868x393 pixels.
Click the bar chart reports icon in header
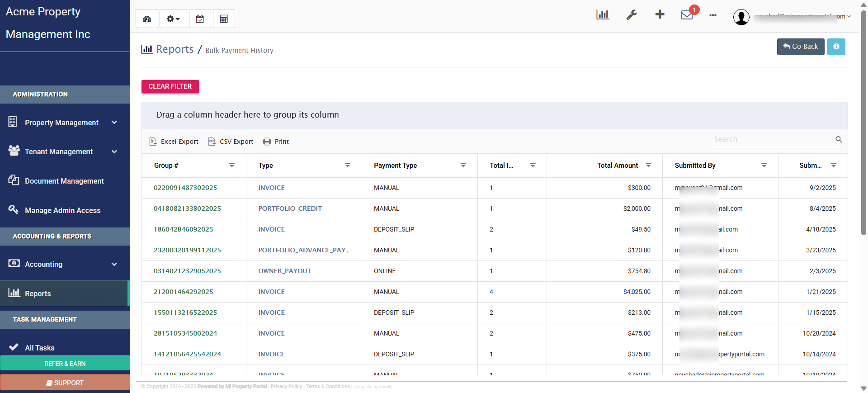coord(602,15)
